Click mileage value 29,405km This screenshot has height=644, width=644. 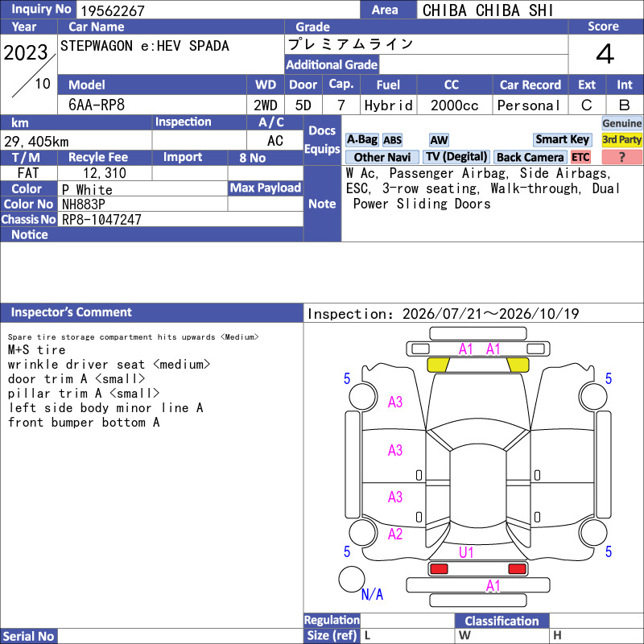click(x=36, y=142)
